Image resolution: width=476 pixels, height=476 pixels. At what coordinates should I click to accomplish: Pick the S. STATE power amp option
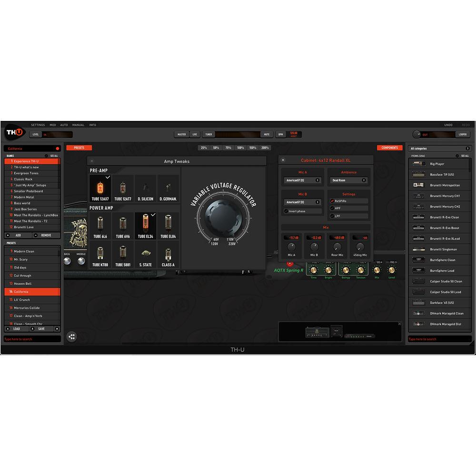pyautogui.click(x=145, y=254)
